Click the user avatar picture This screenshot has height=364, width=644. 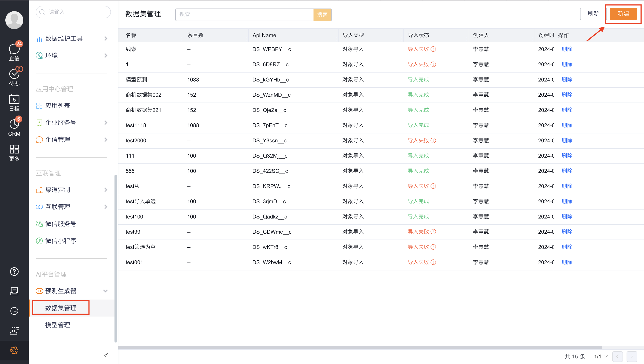click(14, 20)
